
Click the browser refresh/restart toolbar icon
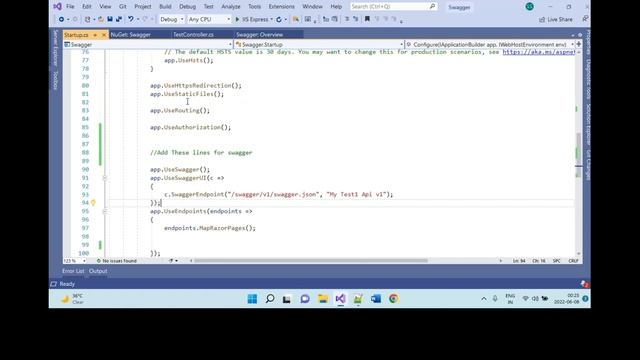coord(279,19)
